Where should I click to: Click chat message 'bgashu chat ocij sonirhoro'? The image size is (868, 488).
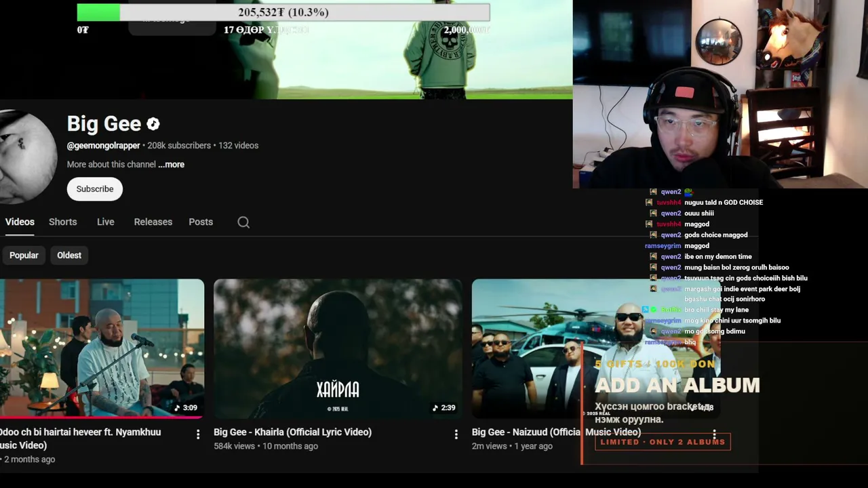pyautogui.click(x=724, y=299)
